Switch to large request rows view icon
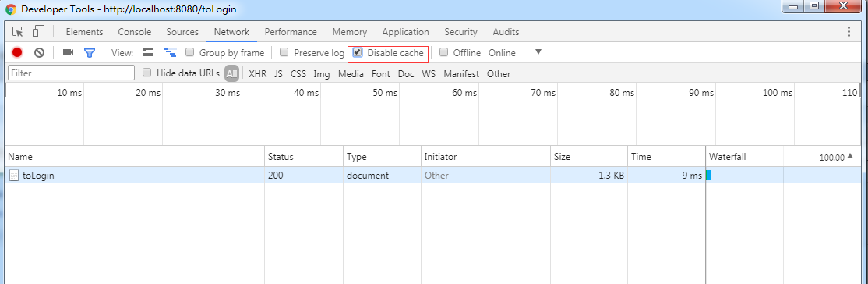The width and height of the screenshot is (868, 284). 148,53
